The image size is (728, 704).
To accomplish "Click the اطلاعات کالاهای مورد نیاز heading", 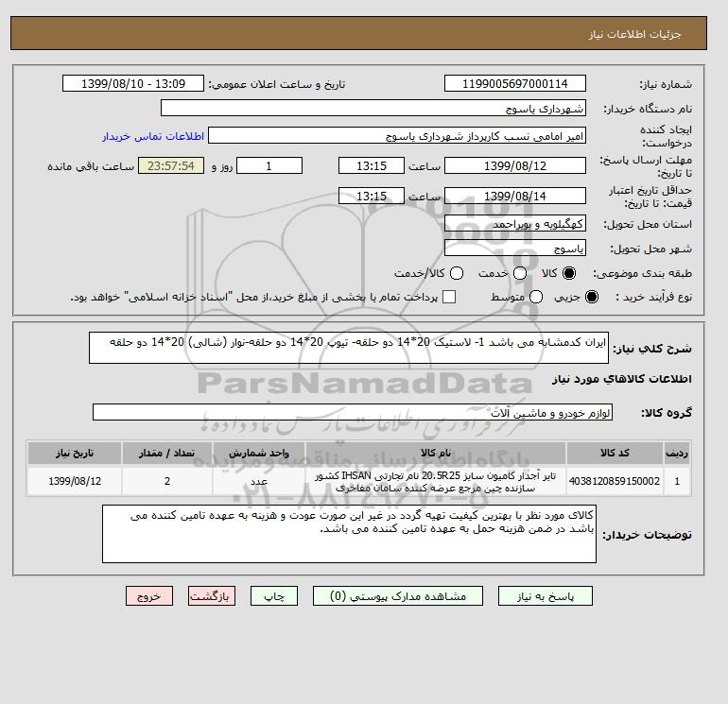I will coord(622,379).
